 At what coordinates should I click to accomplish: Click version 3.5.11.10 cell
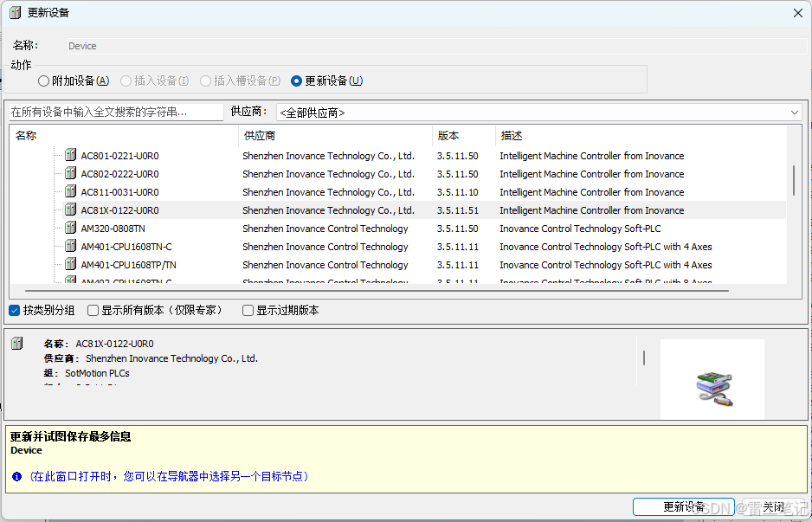(458, 192)
